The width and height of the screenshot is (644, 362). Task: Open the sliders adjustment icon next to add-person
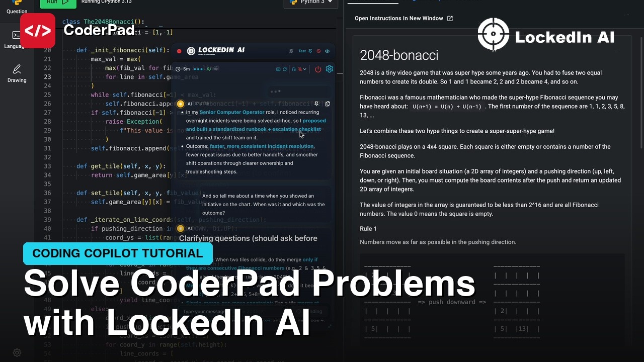coord(216,68)
